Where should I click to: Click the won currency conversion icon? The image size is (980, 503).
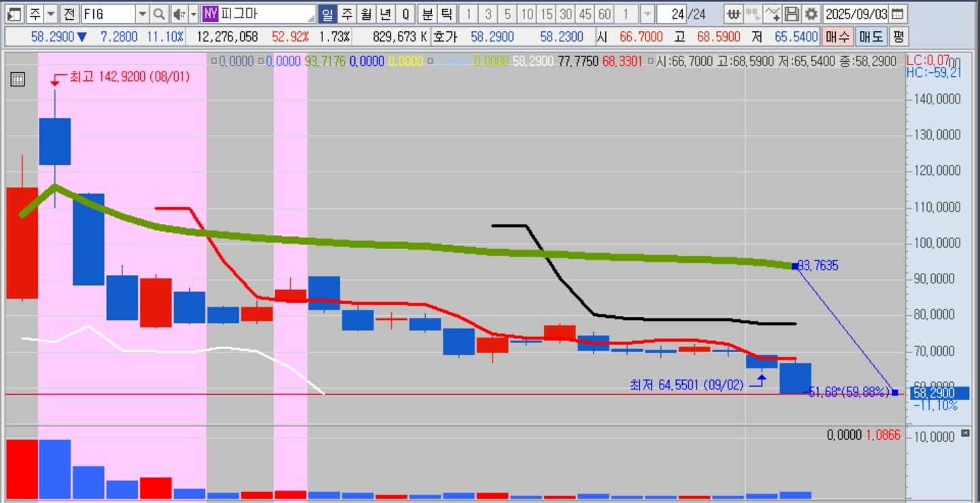click(733, 14)
